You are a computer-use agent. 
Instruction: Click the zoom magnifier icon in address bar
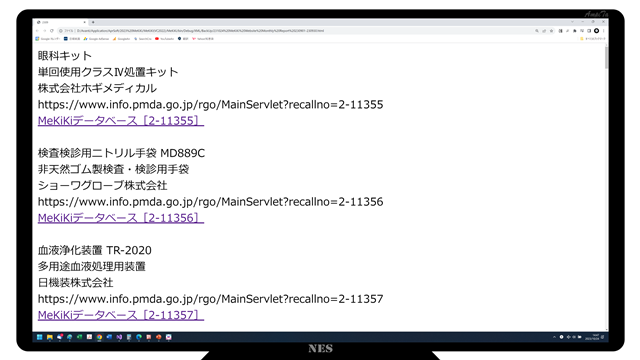pyautogui.click(x=537, y=31)
